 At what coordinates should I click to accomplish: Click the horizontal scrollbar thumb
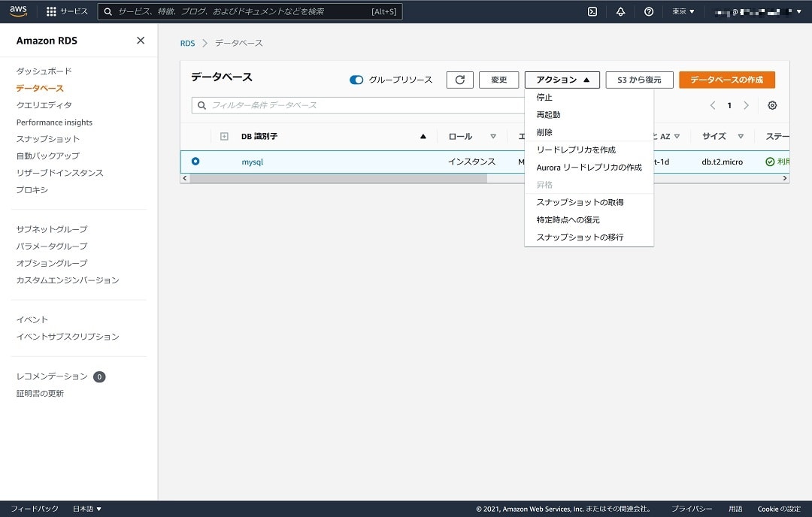338,178
